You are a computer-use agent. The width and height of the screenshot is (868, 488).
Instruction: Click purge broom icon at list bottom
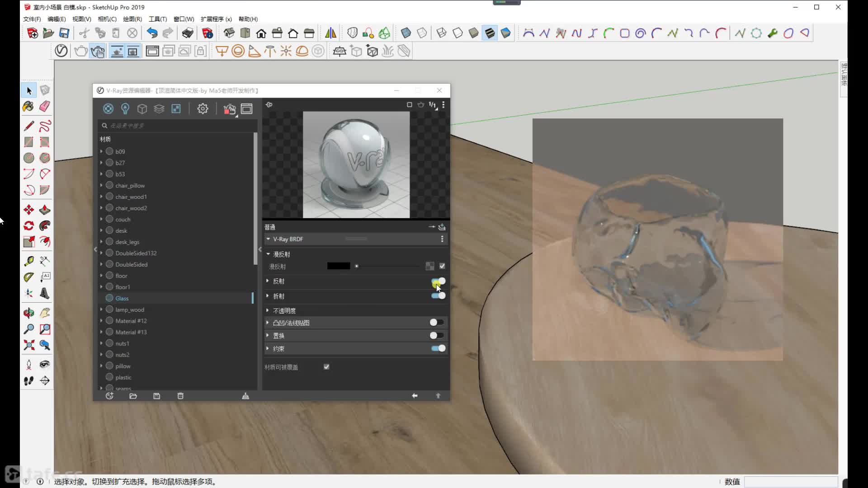pos(245,396)
